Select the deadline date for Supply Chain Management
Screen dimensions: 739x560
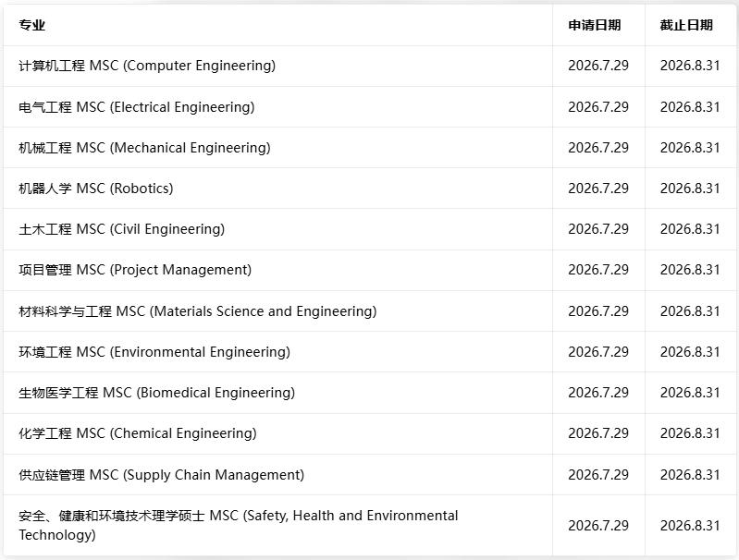tap(690, 475)
